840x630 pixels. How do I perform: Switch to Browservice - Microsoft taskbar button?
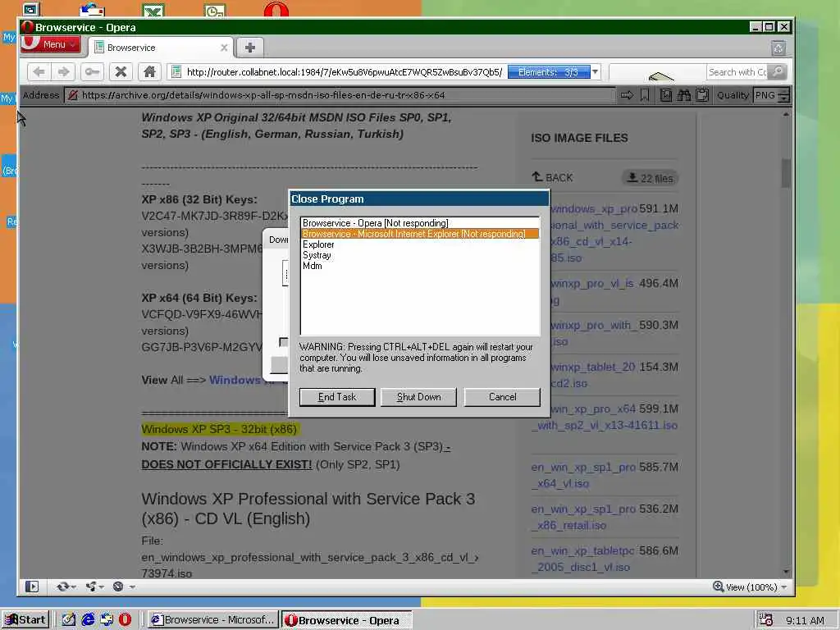tap(213, 620)
